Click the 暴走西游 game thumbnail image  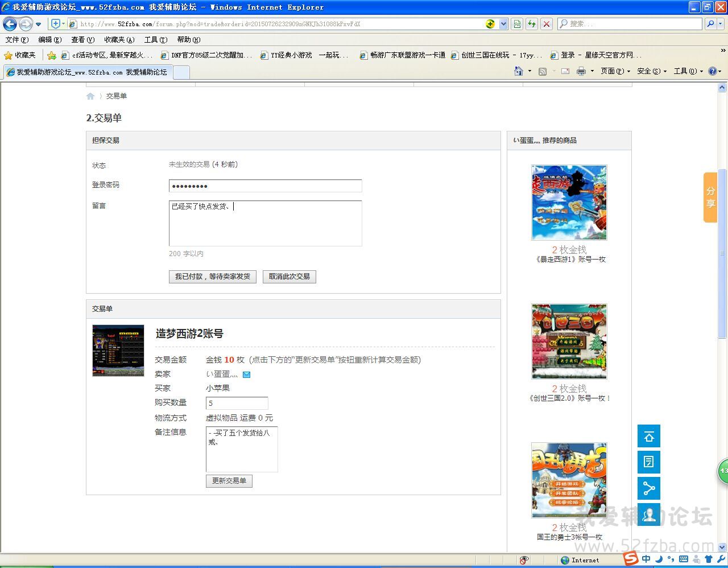(x=569, y=203)
